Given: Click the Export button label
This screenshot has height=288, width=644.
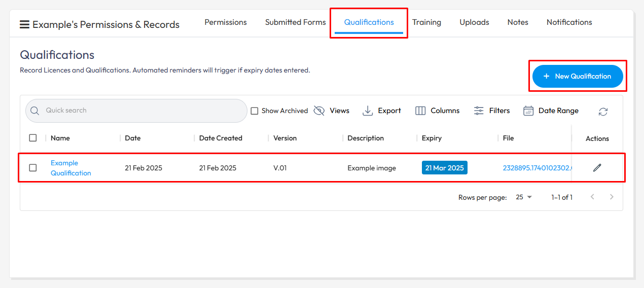Looking at the screenshot, I should [x=389, y=111].
